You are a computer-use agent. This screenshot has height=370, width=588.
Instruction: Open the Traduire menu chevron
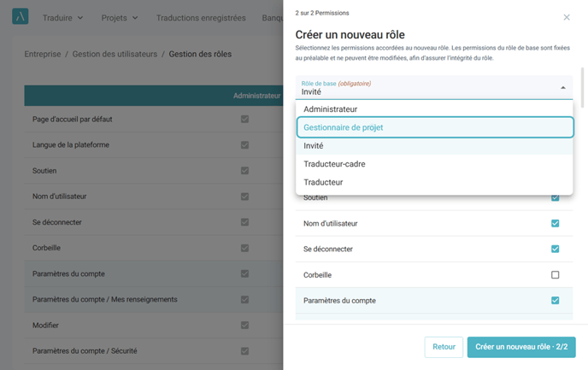pyautogui.click(x=80, y=18)
